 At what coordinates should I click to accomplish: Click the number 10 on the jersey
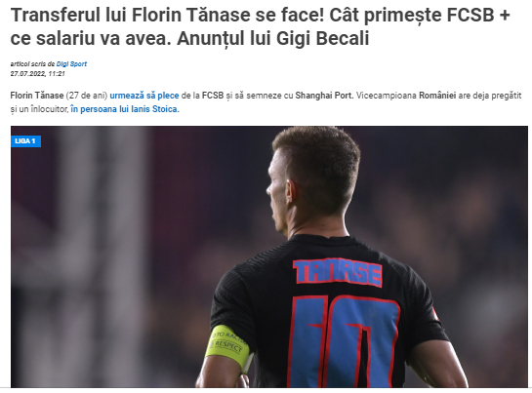(x=343, y=340)
